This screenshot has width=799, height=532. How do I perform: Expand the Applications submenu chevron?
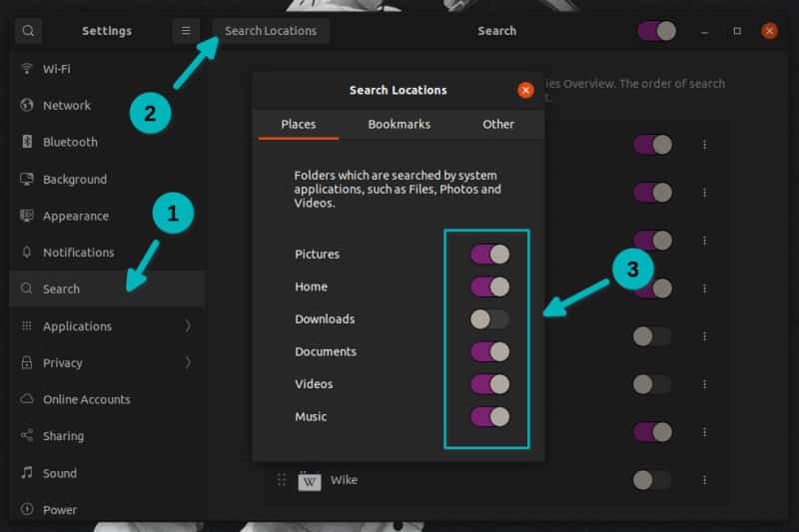coord(188,326)
